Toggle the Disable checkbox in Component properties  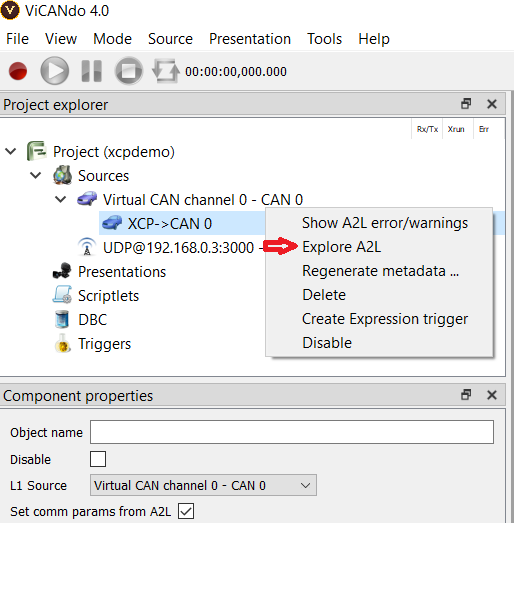coord(98,459)
